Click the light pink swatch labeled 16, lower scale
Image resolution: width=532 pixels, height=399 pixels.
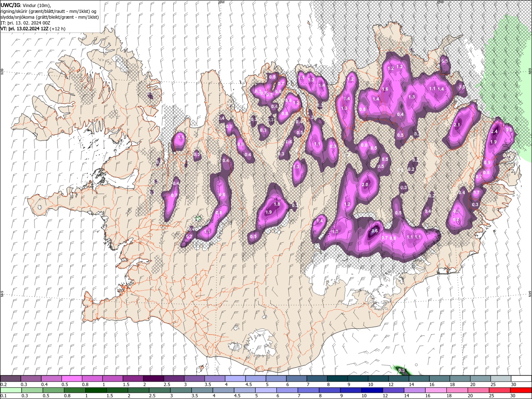[435, 390]
